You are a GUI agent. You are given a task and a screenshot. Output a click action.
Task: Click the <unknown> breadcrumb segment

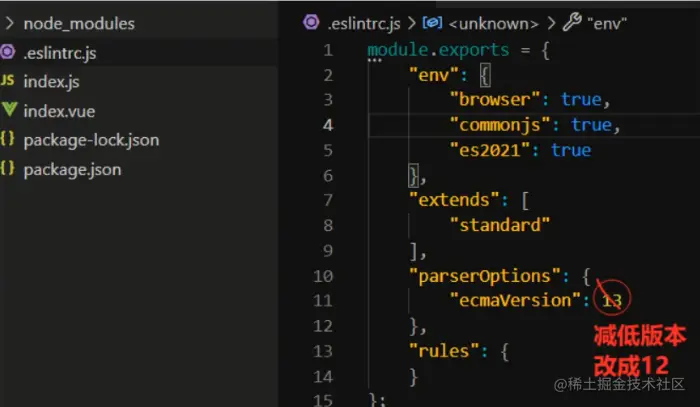(493, 24)
